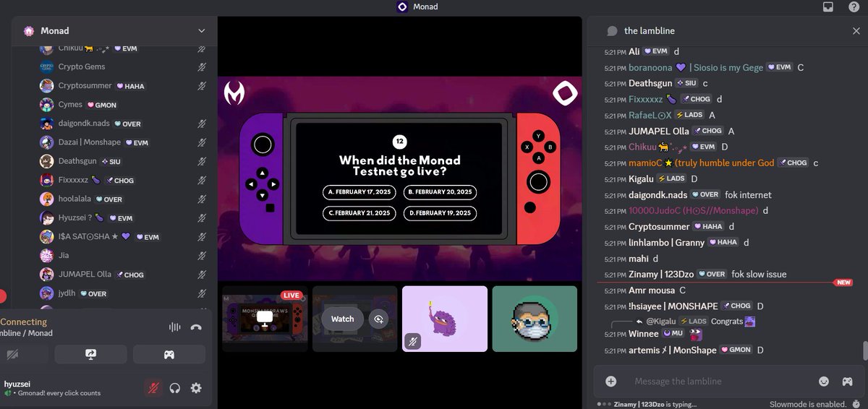Select the LIVE stream thumbnail

265,319
